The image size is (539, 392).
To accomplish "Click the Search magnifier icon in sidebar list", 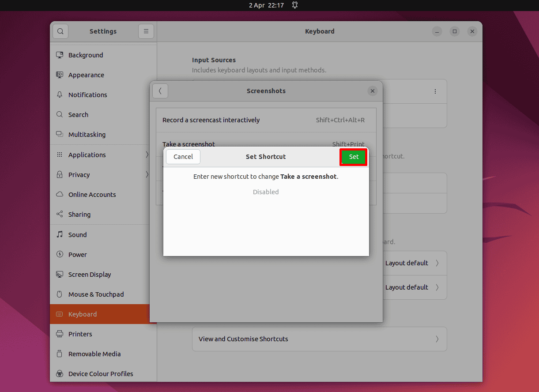I will pos(60,115).
